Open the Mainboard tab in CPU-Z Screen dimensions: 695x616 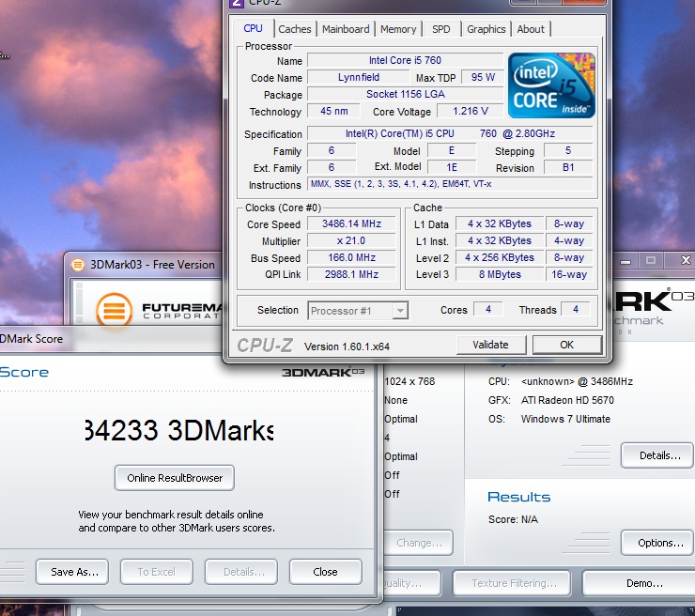[346, 29]
